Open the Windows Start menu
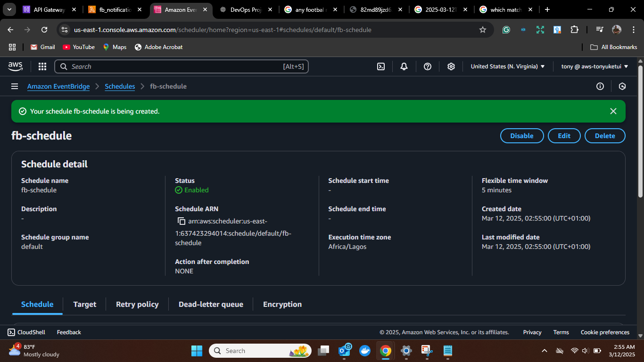Image resolution: width=644 pixels, height=362 pixels. pos(197,351)
